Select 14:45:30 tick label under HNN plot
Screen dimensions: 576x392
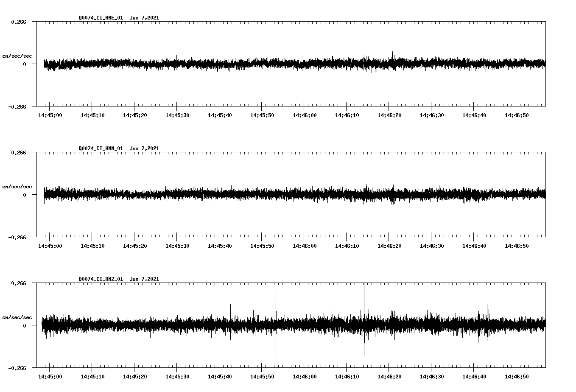click(177, 246)
